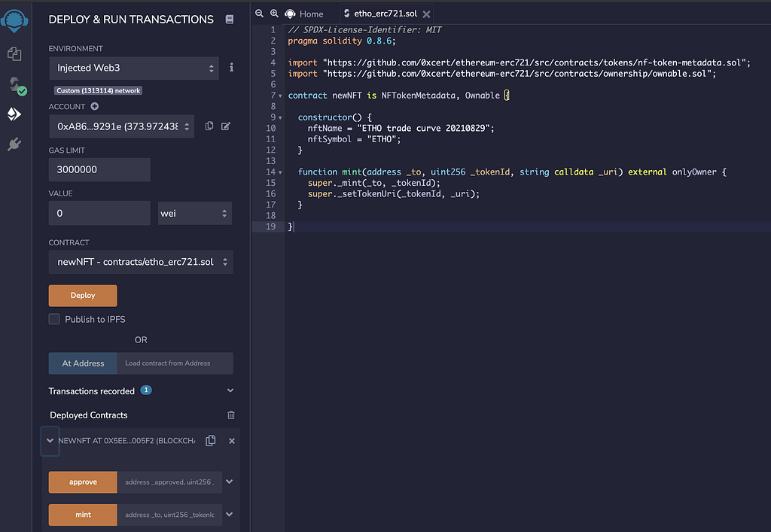Image resolution: width=771 pixels, height=532 pixels.
Task: Open the Plugin Manager plug icon
Action: (x=14, y=144)
